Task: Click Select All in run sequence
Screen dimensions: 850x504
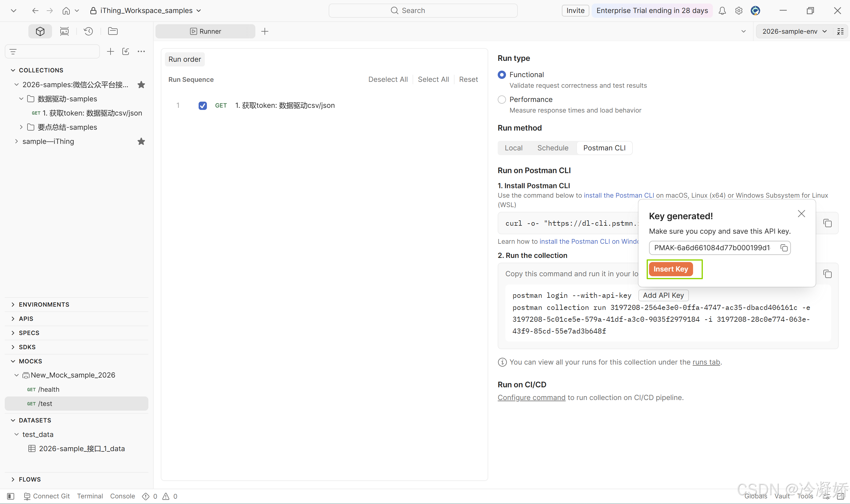Action: (434, 79)
